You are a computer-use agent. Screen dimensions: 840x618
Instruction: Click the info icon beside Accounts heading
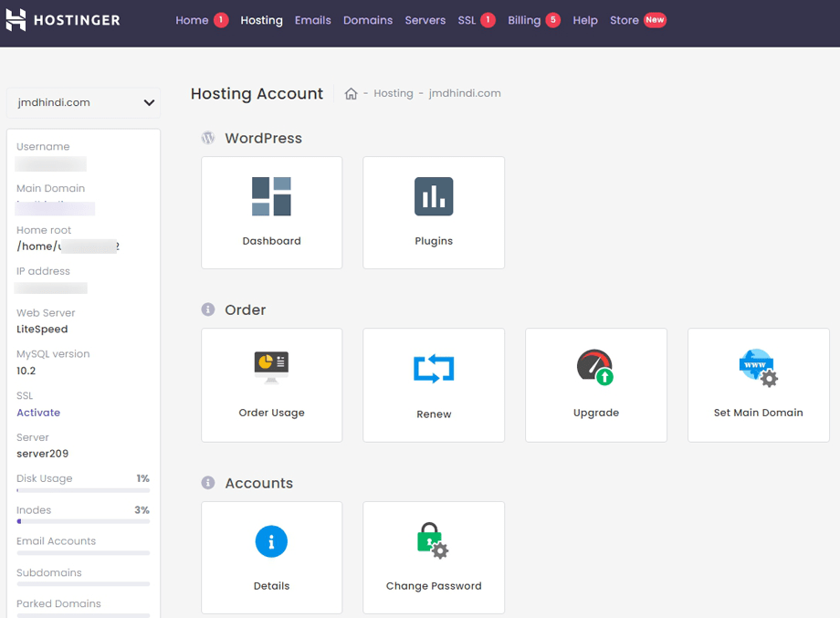click(208, 483)
